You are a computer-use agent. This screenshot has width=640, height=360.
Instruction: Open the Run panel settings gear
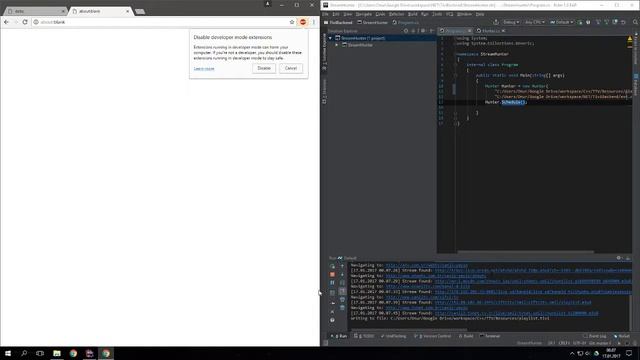[619, 258]
